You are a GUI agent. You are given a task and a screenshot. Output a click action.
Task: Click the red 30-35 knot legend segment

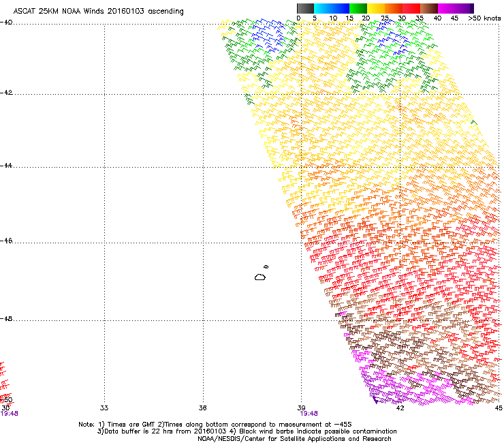[x=411, y=8]
